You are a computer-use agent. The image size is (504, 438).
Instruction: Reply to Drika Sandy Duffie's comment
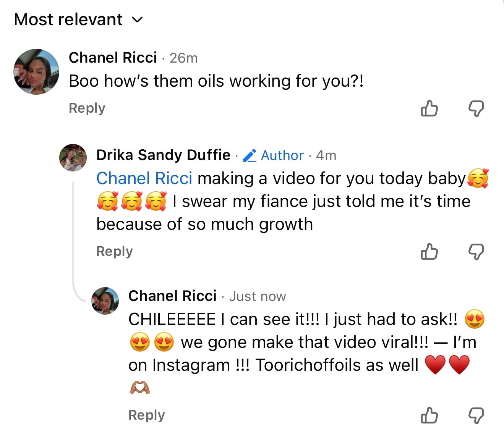coord(114,251)
